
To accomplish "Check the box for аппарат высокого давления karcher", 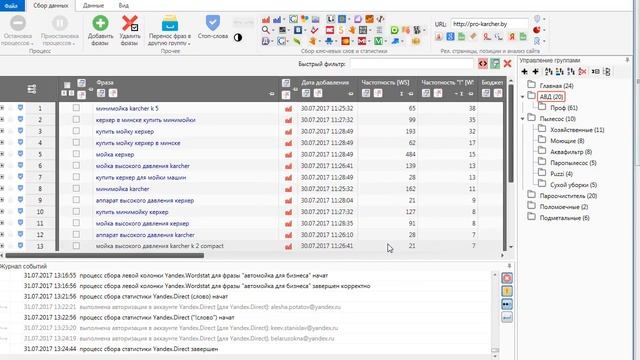I will tap(76, 234).
